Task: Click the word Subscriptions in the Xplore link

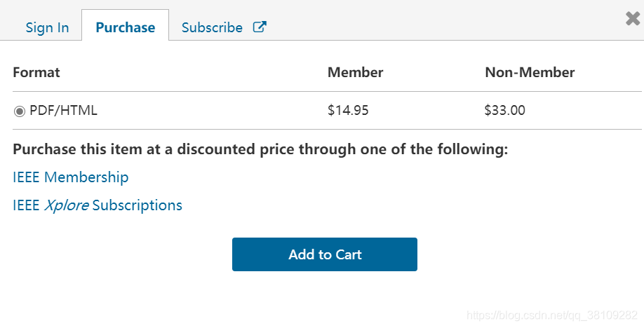Action: [137, 205]
